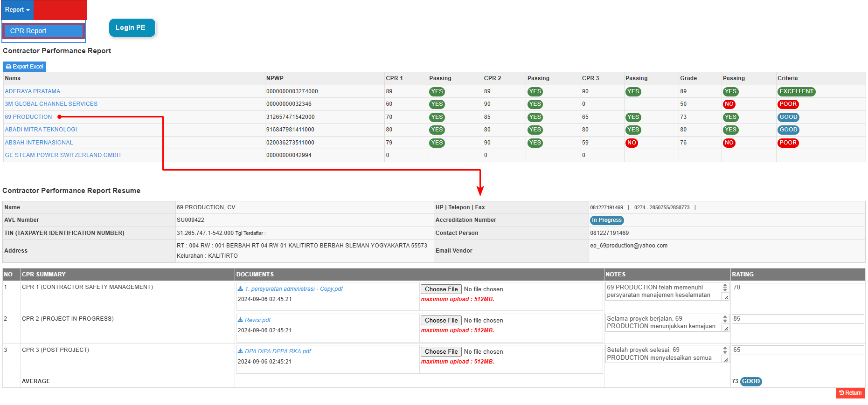Download the Revisi.pdf document
This screenshot has width=868, height=405.
point(255,320)
